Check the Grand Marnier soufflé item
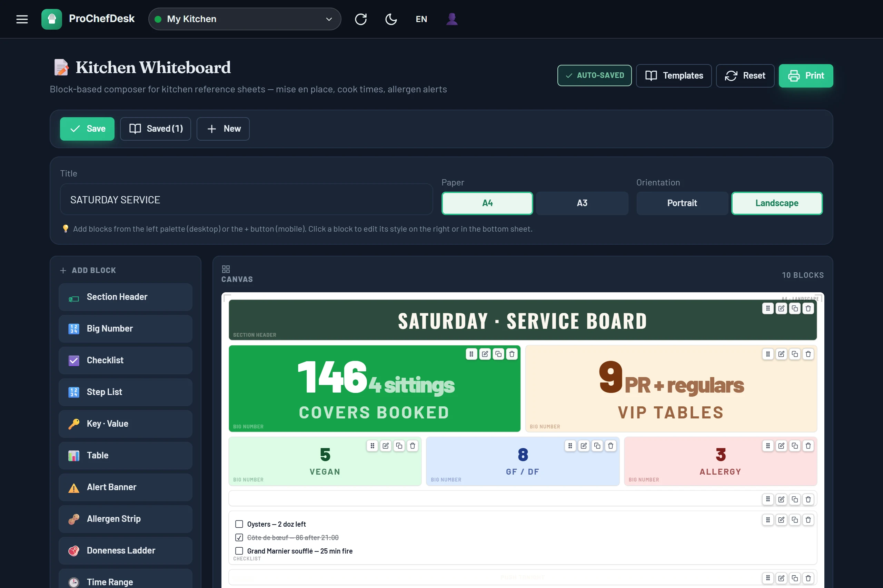The width and height of the screenshot is (883, 588). click(239, 551)
